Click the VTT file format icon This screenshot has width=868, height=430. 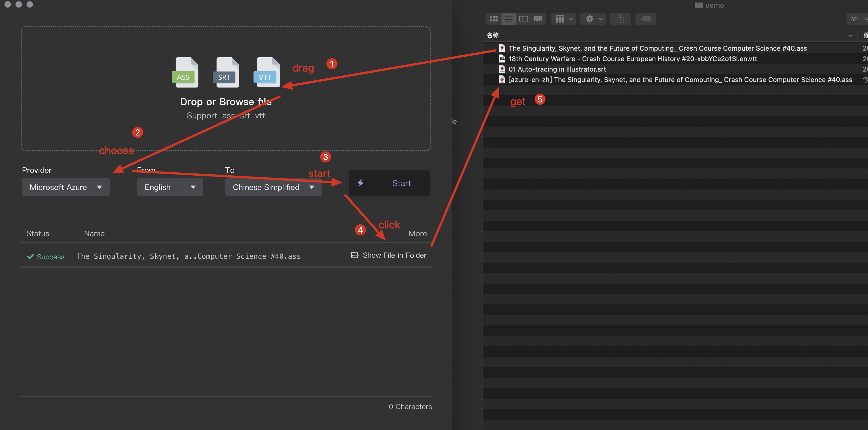click(x=266, y=72)
